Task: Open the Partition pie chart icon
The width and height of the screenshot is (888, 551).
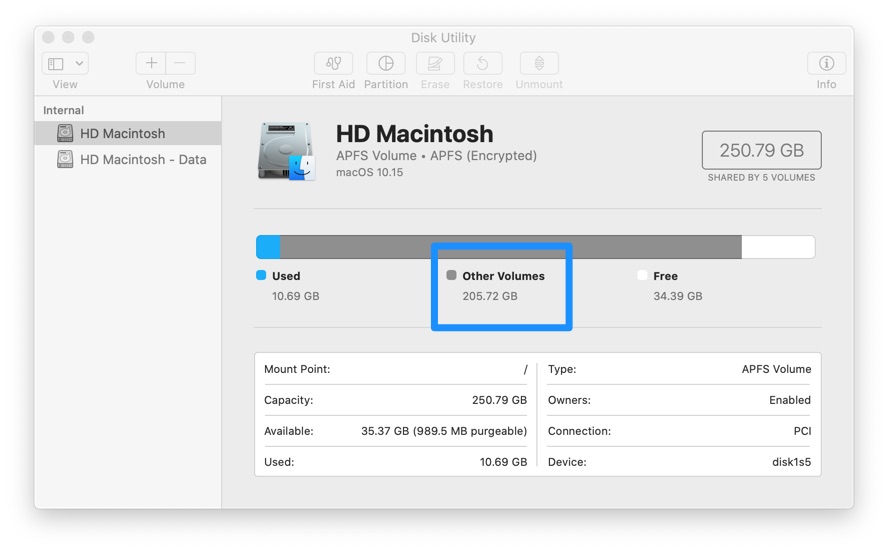Action: (x=386, y=63)
